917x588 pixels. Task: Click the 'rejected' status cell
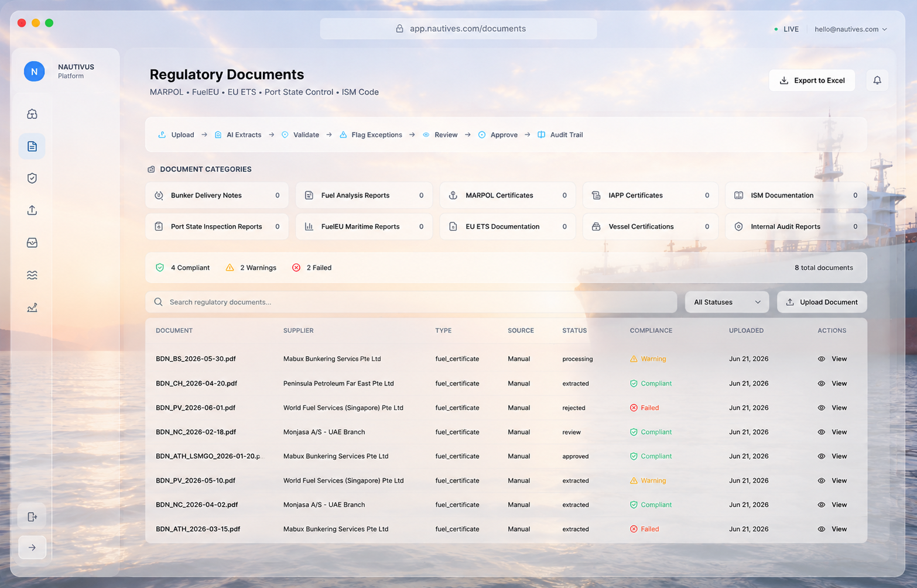click(x=574, y=408)
